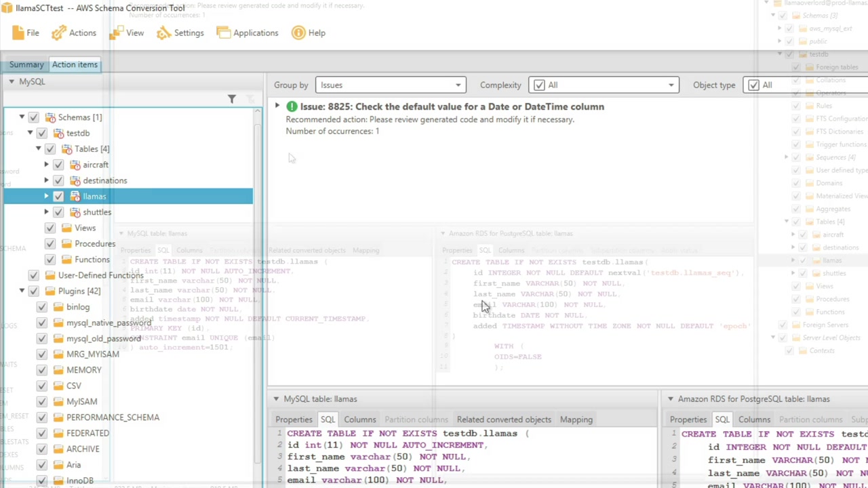868x488 pixels.
Task: Click the shuttles table icon
Action: click(x=73, y=212)
